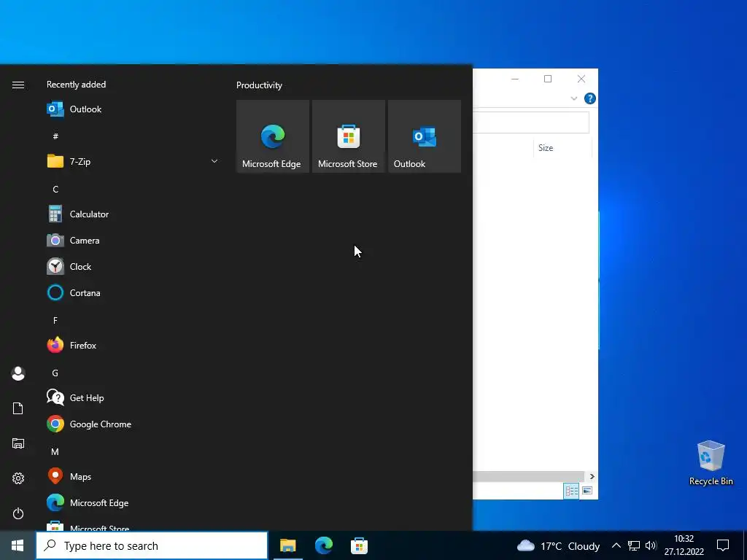Click the Windows Start button

(18, 545)
